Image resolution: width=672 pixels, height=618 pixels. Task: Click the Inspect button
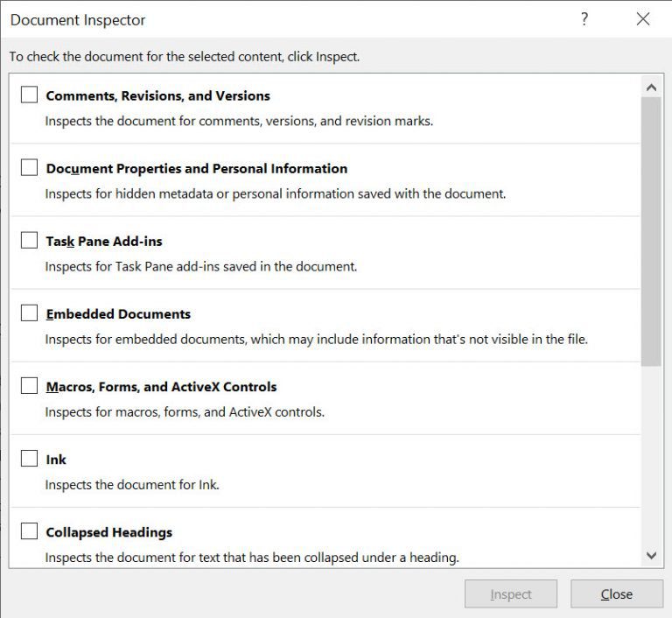pyautogui.click(x=511, y=594)
